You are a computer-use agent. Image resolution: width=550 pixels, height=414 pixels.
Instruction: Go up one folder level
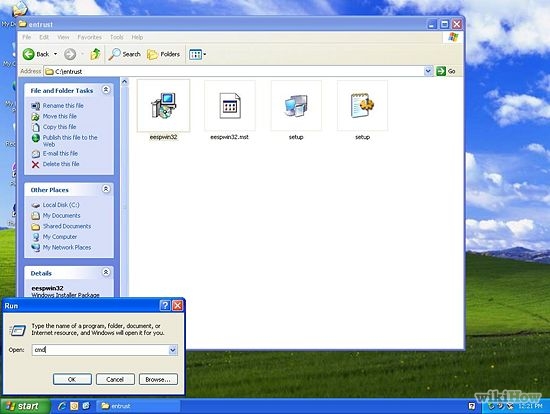pos(95,54)
